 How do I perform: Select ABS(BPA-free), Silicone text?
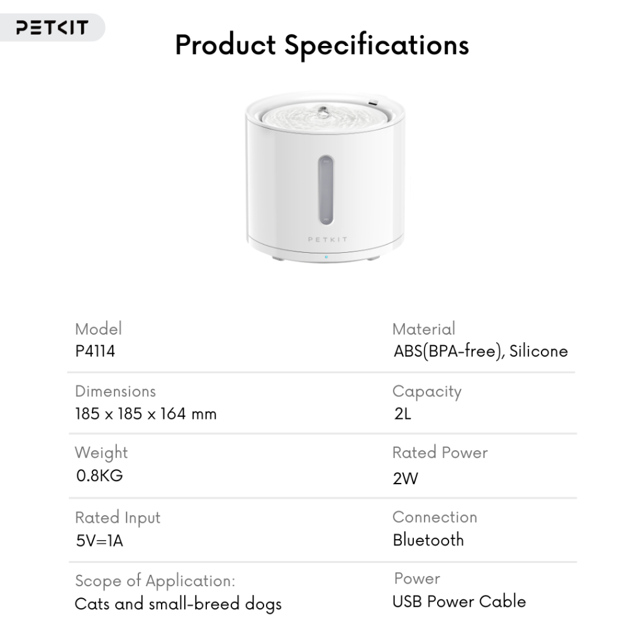[x=480, y=352]
